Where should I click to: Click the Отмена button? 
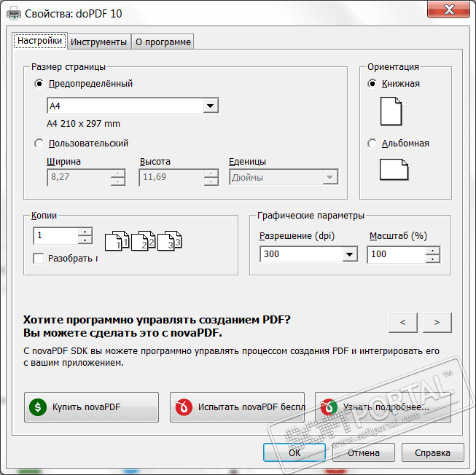(364, 452)
